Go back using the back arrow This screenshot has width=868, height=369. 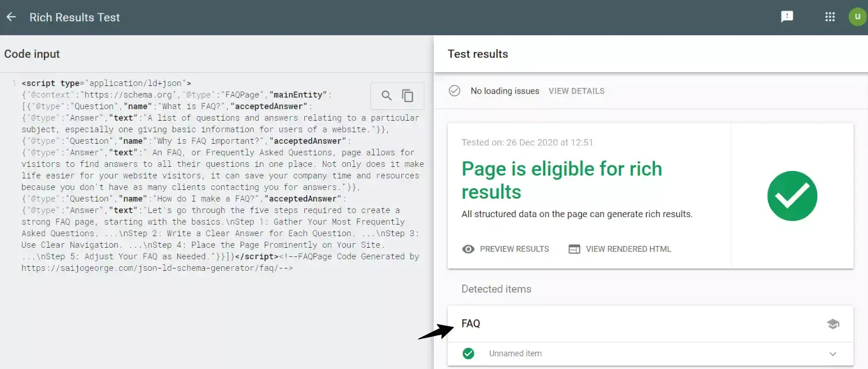pos(11,17)
